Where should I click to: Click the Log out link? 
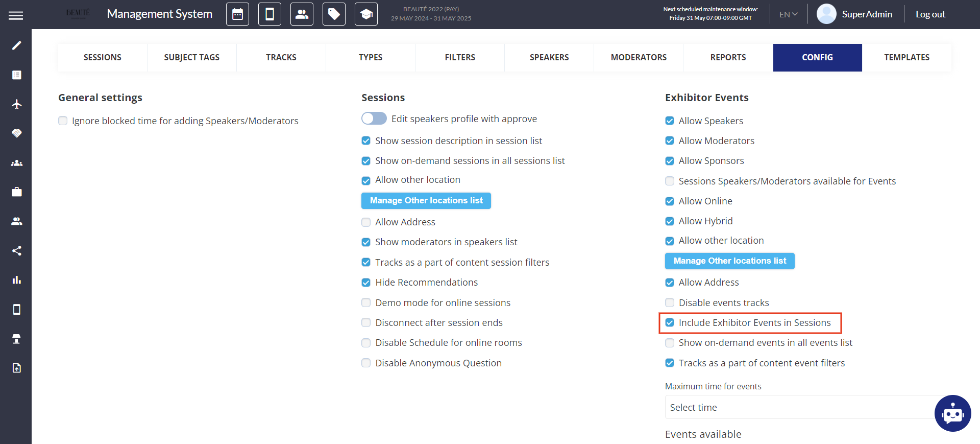coord(930,14)
